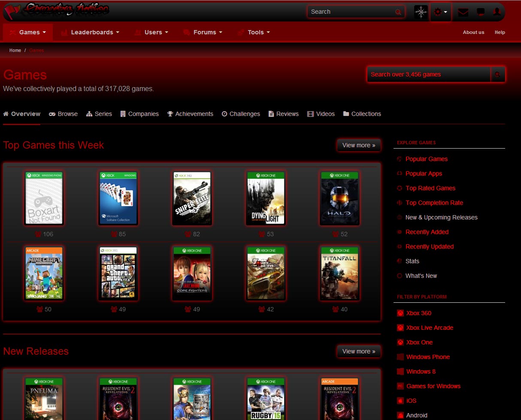Open Top Completion Rate link

pos(434,203)
